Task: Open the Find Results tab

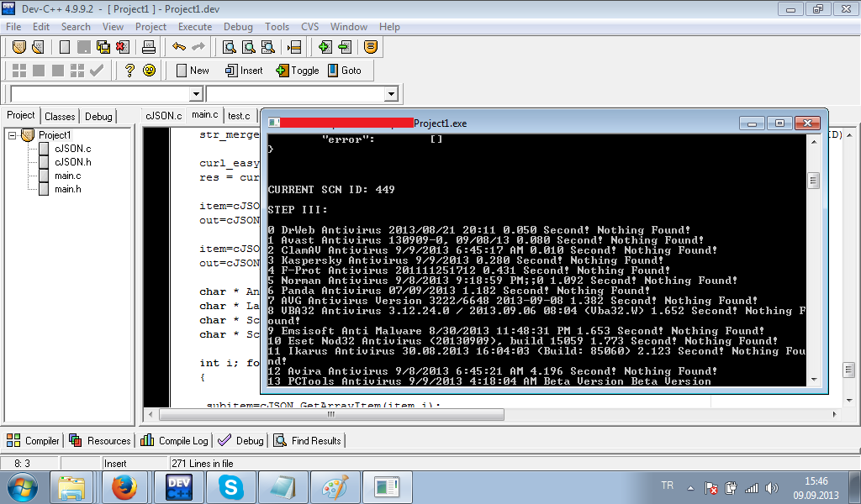Action: pos(308,440)
